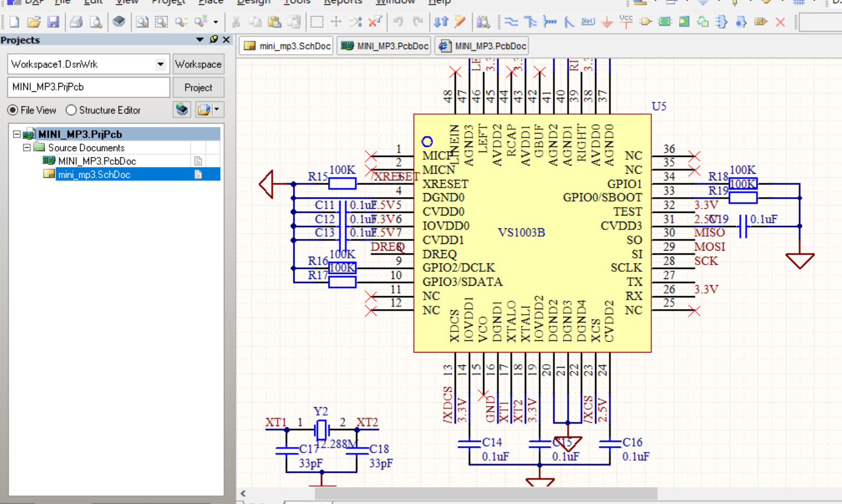
Task: Select the MINI_MP3.PrjPcb root tree item
Action: click(80, 134)
